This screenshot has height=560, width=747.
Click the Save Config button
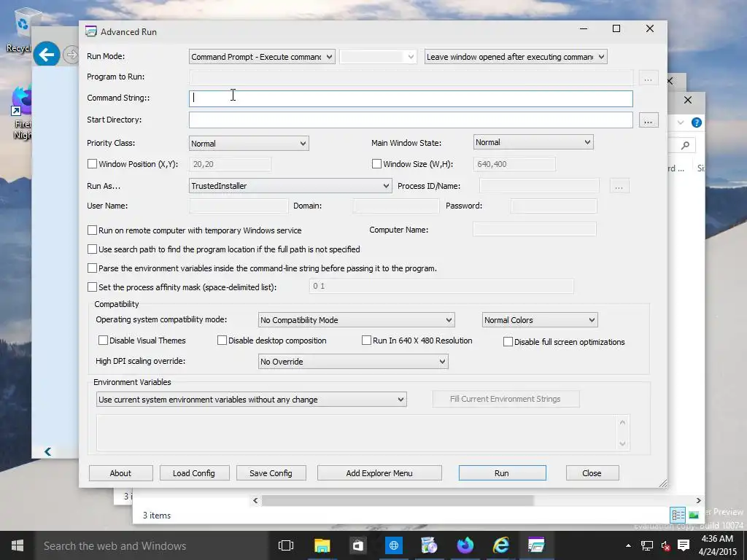[271, 472]
